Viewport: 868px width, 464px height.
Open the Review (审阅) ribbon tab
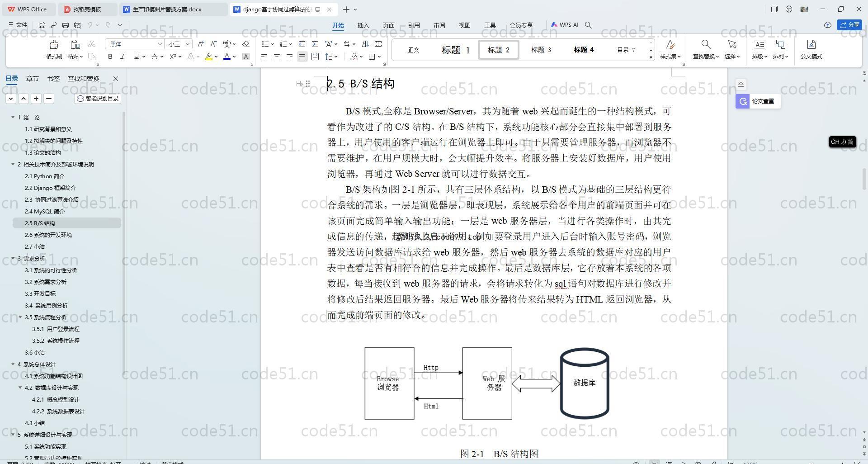pos(439,25)
